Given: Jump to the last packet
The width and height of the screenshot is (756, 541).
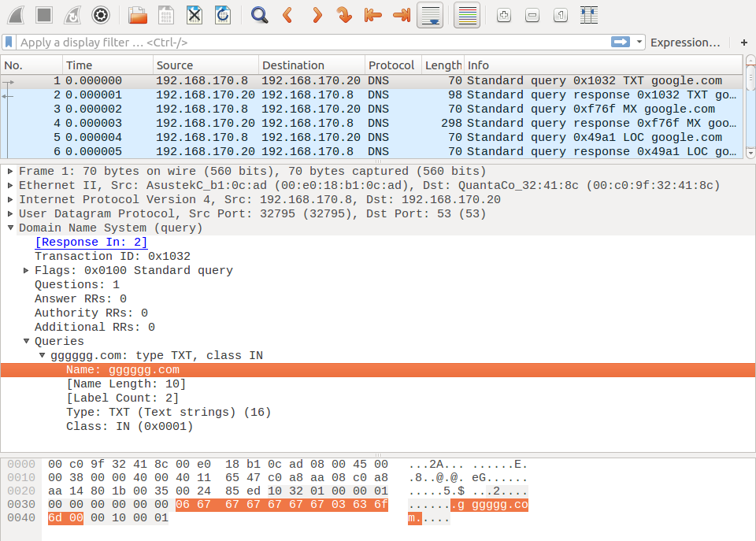Looking at the screenshot, I should click(x=401, y=14).
